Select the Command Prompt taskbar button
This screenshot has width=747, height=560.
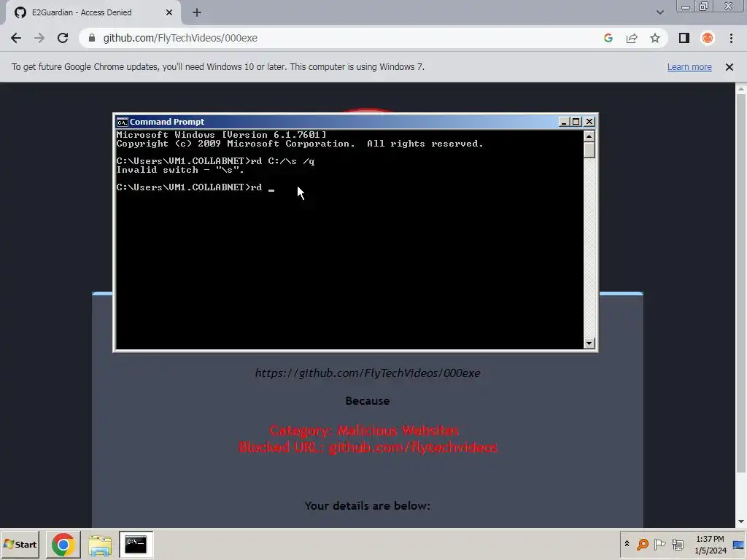[136, 544]
